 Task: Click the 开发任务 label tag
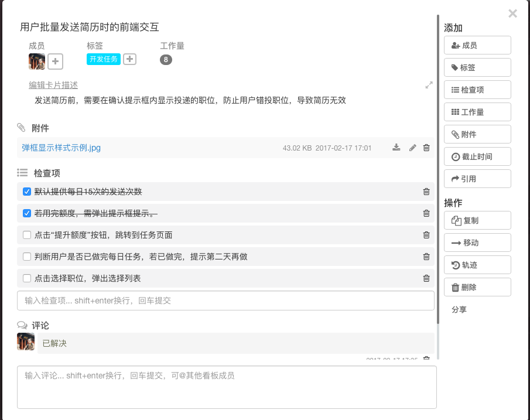(x=104, y=59)
